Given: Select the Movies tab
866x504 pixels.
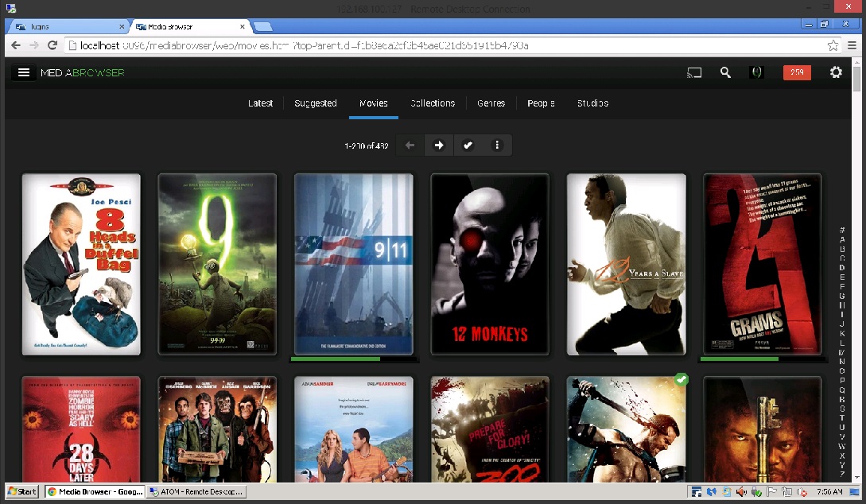Looking at the screenshot, I should pos(373,103).
